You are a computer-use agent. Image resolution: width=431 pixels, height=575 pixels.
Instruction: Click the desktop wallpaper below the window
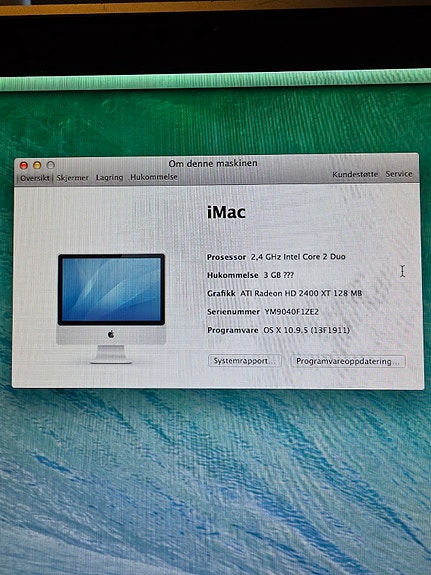point(215,477)
